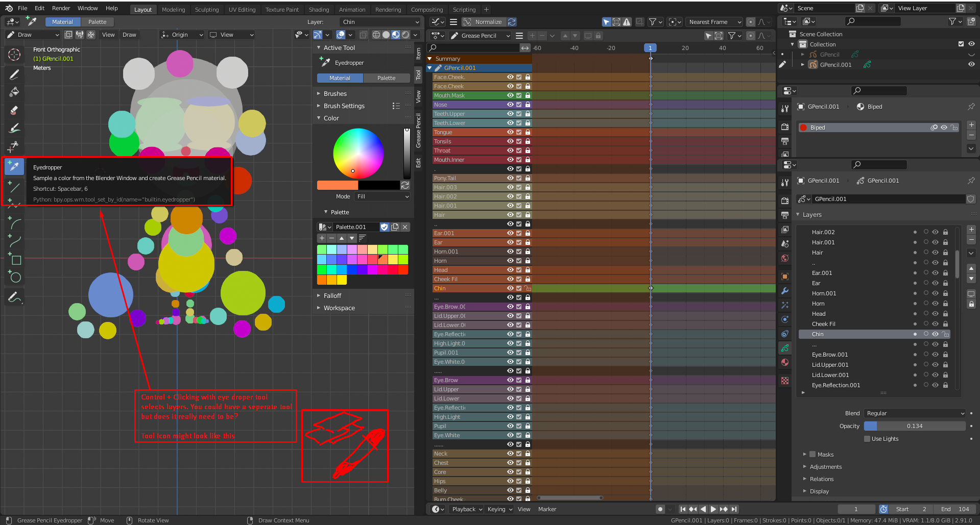
Task: Select the Cursor tool in the viewport toolbar
Action: [14, 55]
